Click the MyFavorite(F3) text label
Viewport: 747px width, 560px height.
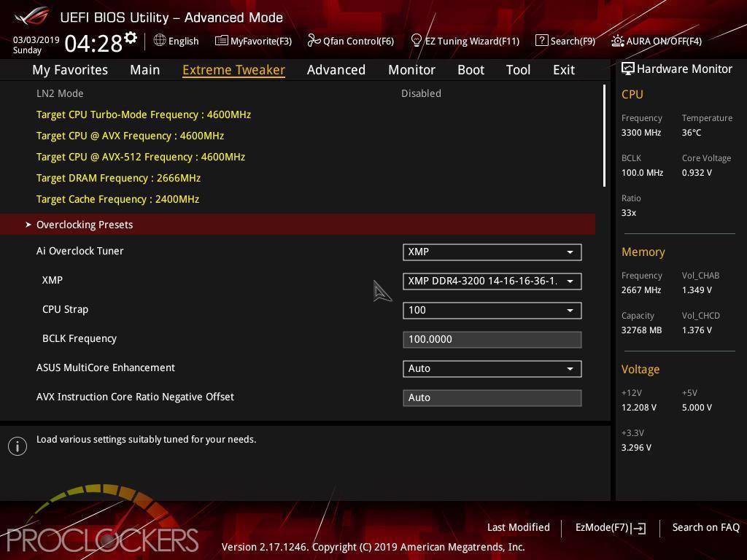[261, 41]
